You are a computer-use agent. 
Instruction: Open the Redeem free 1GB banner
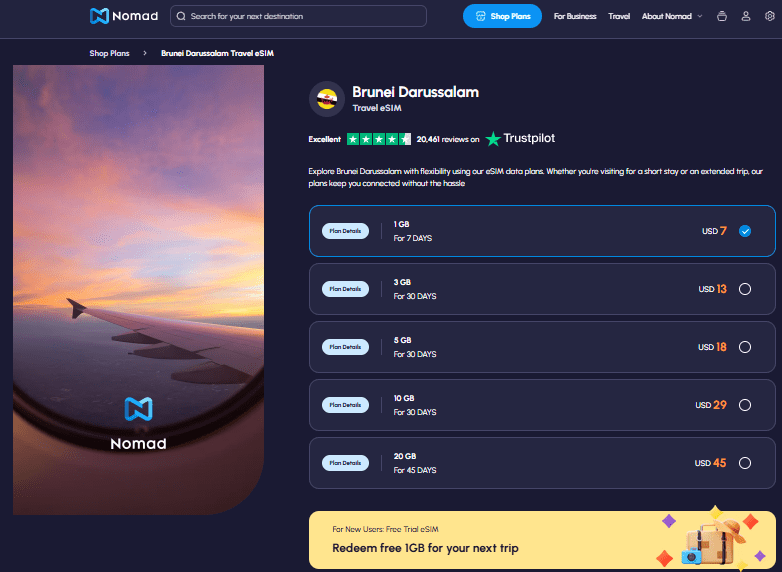pos(542,540)
